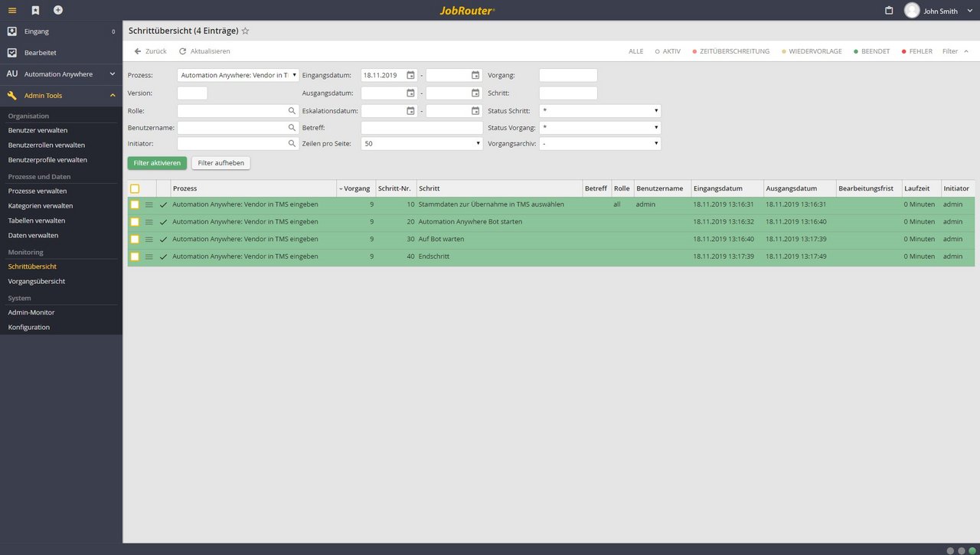Screen dimensions: 980x555
Task: Open calendar for Eingangsdatum end date
Action: tap(475, 75)
